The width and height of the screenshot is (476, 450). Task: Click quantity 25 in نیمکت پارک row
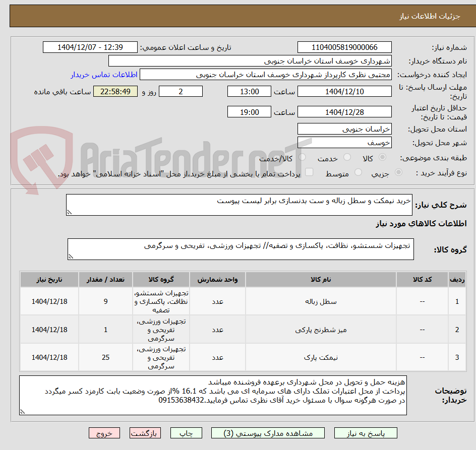(105, 357)
